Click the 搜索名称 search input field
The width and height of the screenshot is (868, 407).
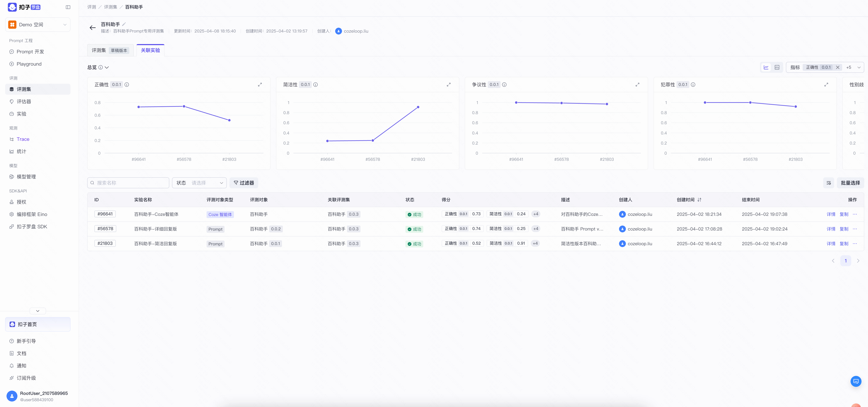(x=128, y=183)
